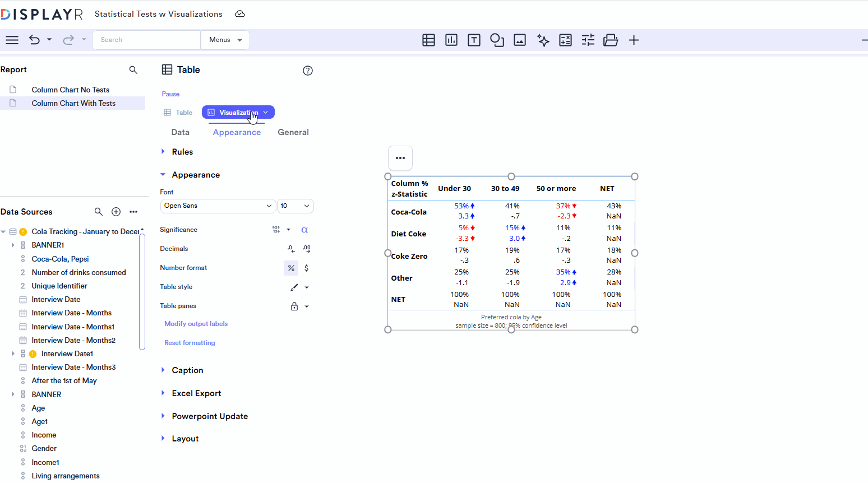Click the Coca-Cola row label in table
Viewport: 868px width, 484px height.
pyautogui.click(x=409, y=212)
